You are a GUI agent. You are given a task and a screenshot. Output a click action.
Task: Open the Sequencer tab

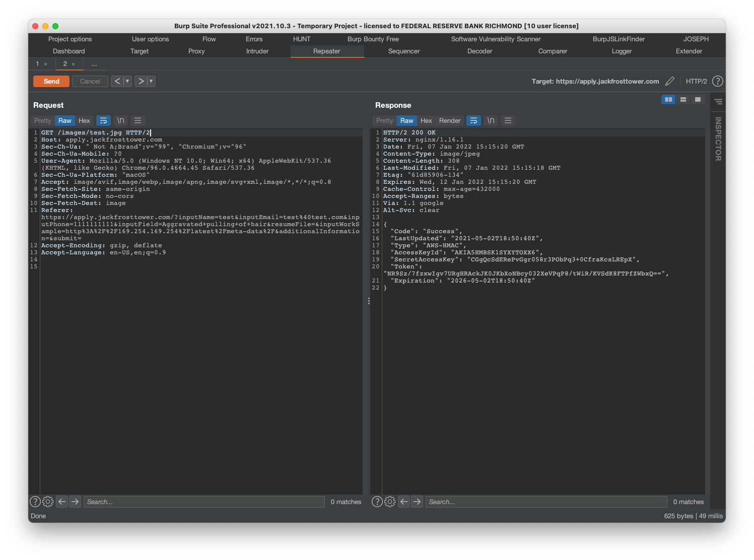pos(404,51)
